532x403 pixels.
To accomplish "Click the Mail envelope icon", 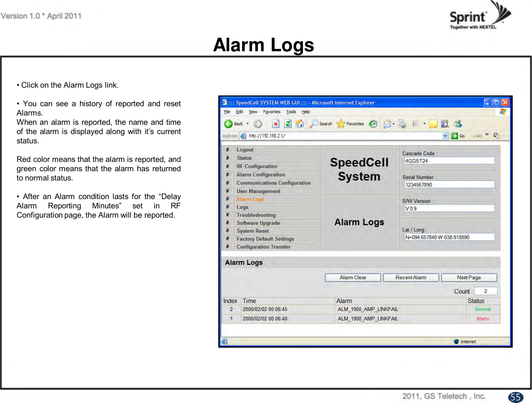I will click(387, 124).
